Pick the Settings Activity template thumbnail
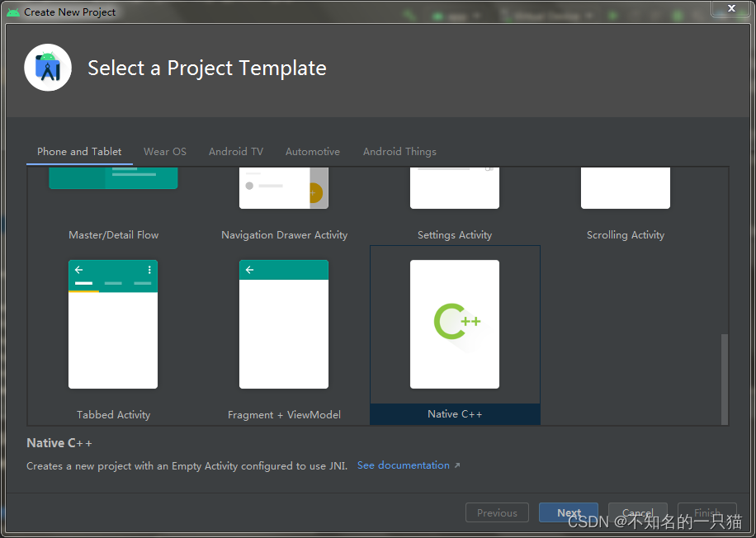Screen dimensions: 756x538 tap(455, 188)
